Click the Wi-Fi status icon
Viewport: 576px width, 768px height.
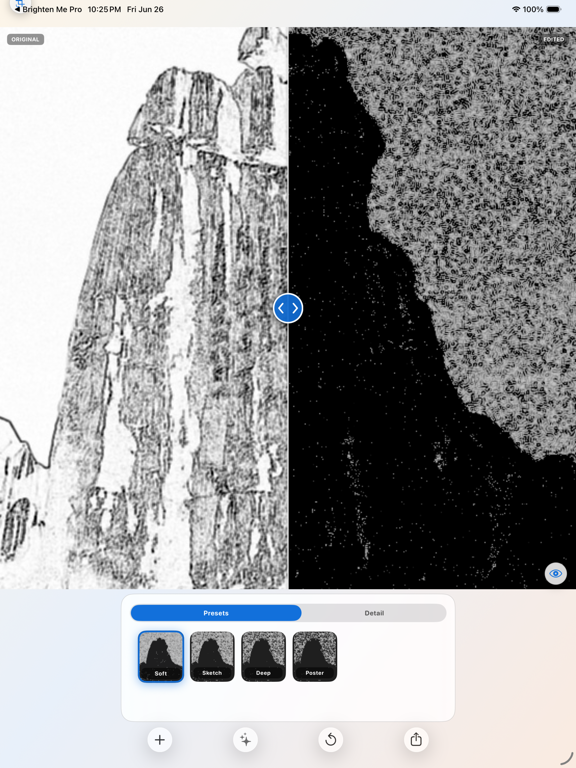pos(516,9)
